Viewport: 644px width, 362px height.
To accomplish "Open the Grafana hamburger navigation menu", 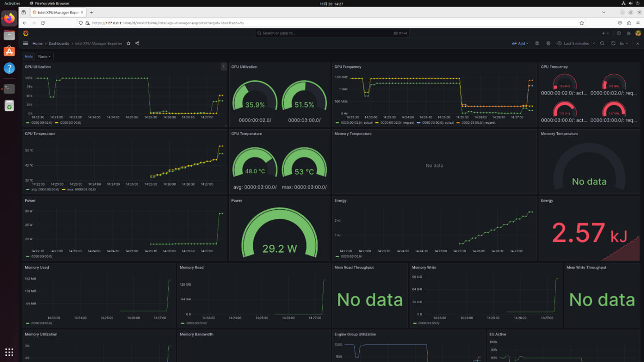I will (26, 44).
